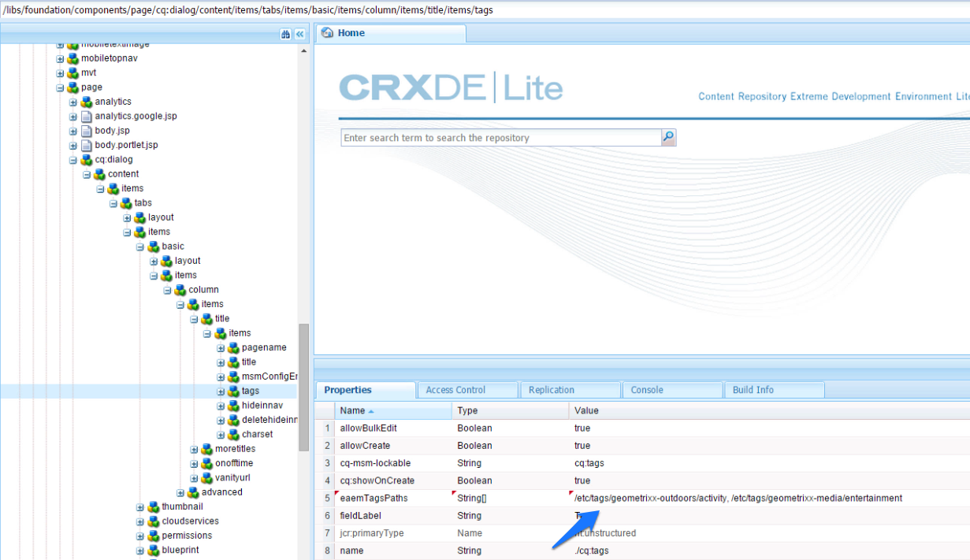The image size is (970, 560).
Task: Click the magnifier search button
Action: [x=668, y=137]
